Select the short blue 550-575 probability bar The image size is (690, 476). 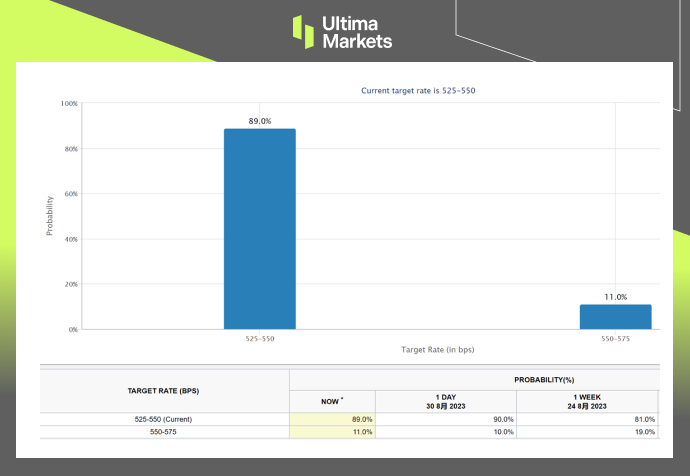pos(616,317)
